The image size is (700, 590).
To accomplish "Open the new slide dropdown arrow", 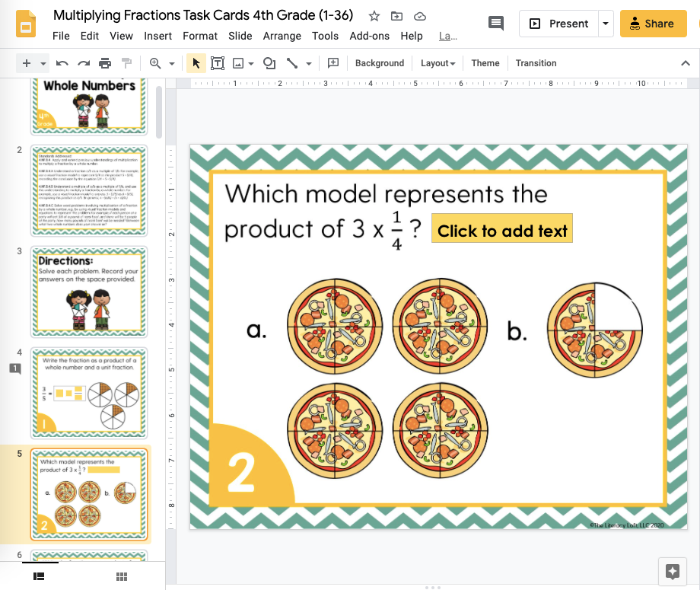I will [43, 63].
